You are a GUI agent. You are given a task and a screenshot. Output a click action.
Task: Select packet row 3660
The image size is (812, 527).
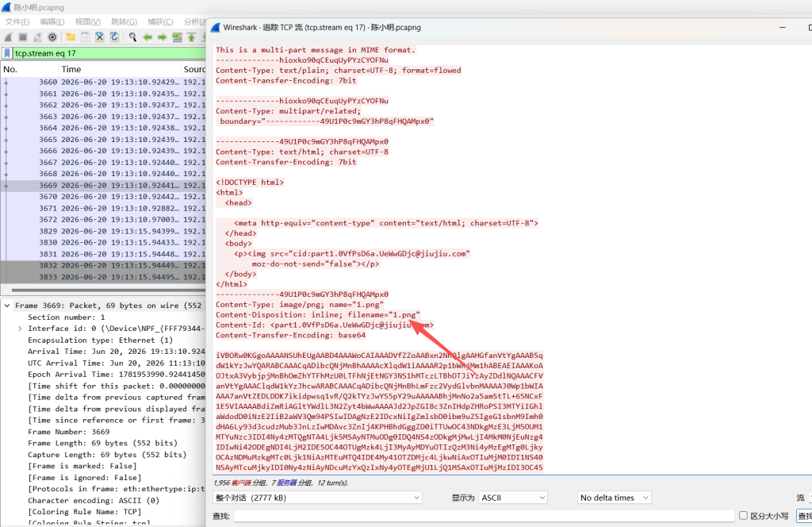pos(104,82)
